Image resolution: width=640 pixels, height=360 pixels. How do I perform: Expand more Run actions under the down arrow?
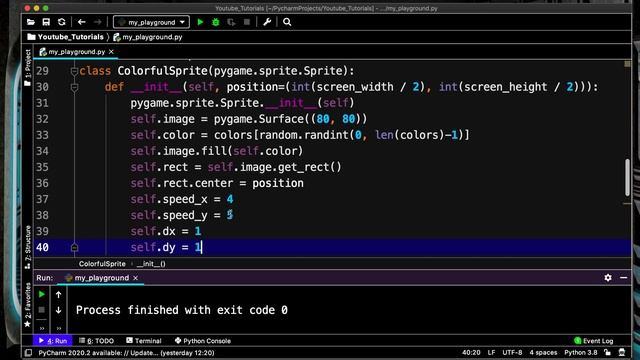point(59,328)
